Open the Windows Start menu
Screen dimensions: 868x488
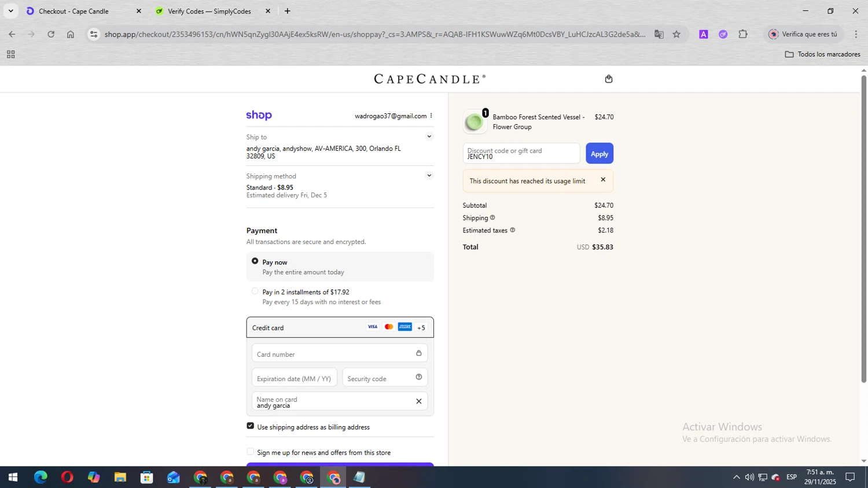point(13,478)
